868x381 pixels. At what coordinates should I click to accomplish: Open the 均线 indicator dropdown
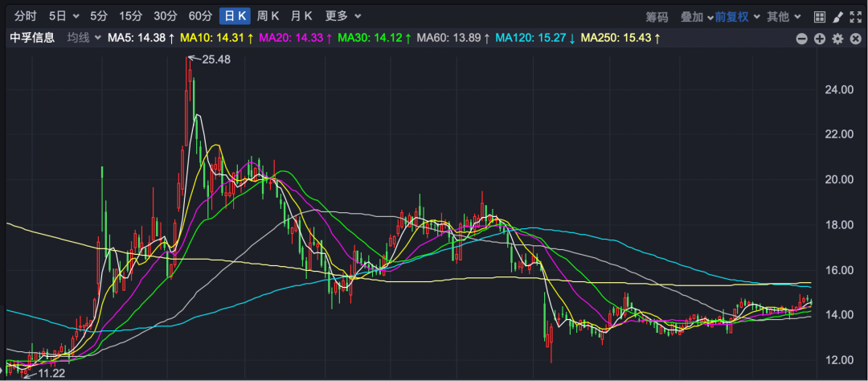click(84, 38)
